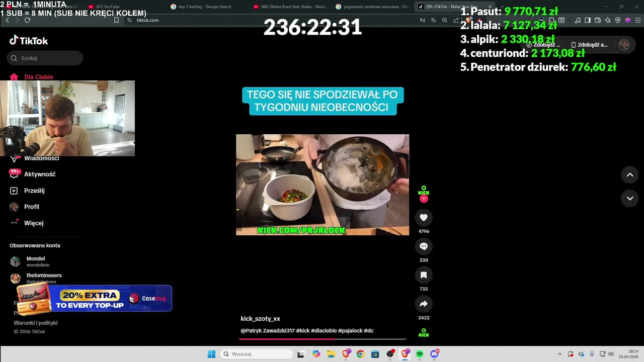Screen dimensions: 644x362
Task: Expand the Więcej menu
Action: click(27, 223)
